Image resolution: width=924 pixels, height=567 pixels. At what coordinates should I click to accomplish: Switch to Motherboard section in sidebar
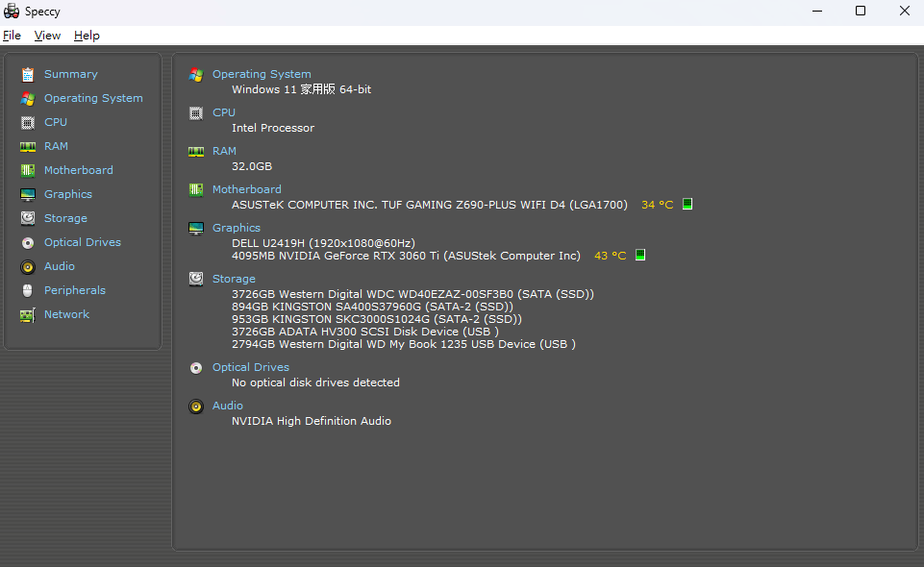(x=79, y=170)
